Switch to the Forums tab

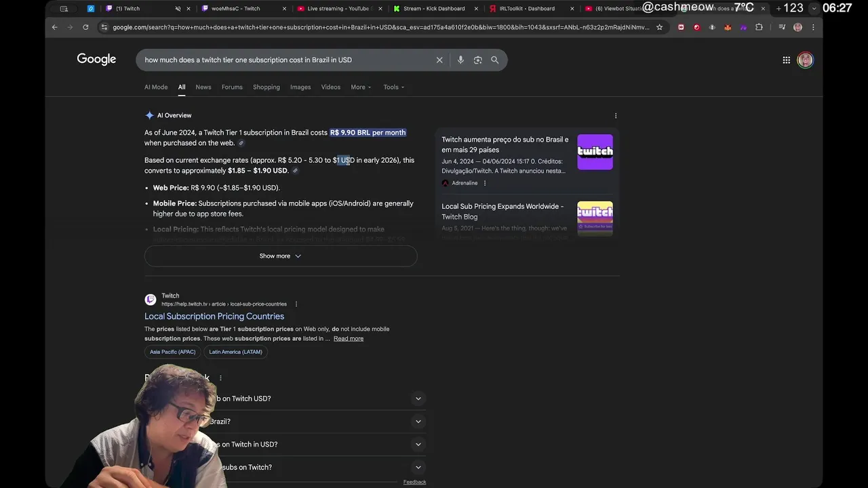pos(232,87)
